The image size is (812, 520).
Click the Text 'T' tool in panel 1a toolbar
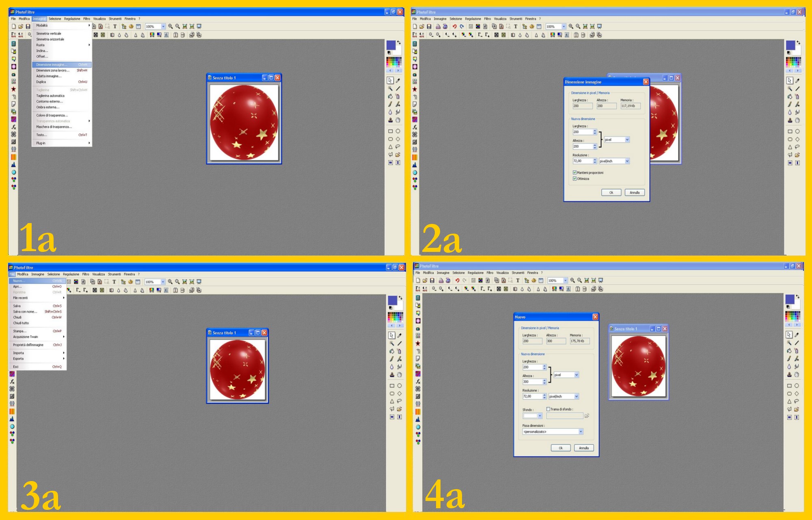pyautogui.click(x=115, y=26)
